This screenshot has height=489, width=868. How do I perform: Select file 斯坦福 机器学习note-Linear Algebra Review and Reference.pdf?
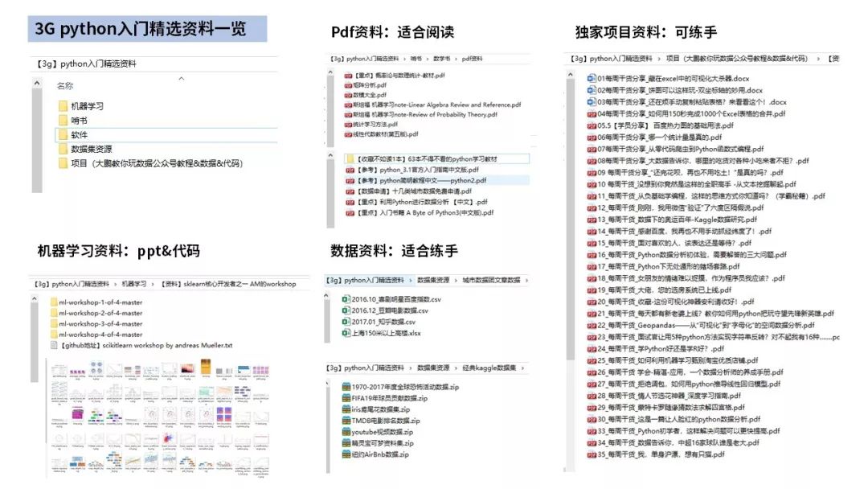tap(436, 105)
